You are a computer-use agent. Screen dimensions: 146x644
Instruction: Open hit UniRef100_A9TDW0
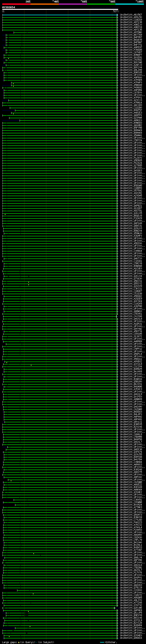[x=131, y=32]
